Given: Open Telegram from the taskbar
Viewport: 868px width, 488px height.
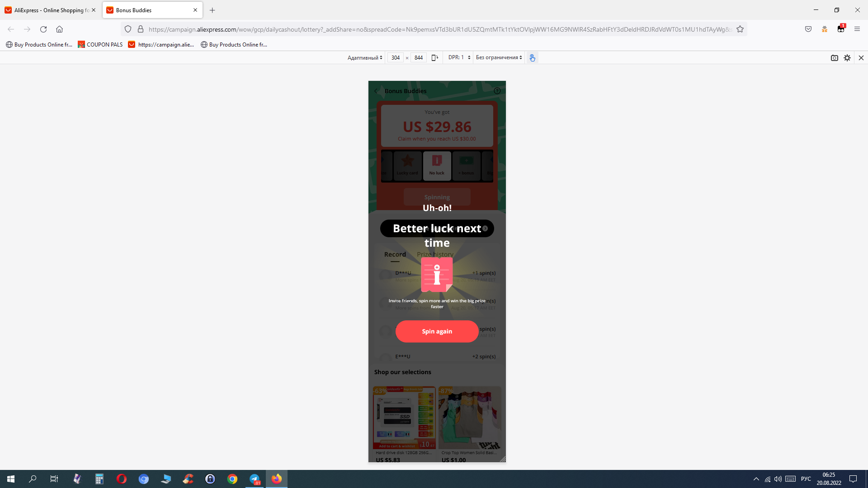Looking at the screenshot, I should tap(255, 479).
